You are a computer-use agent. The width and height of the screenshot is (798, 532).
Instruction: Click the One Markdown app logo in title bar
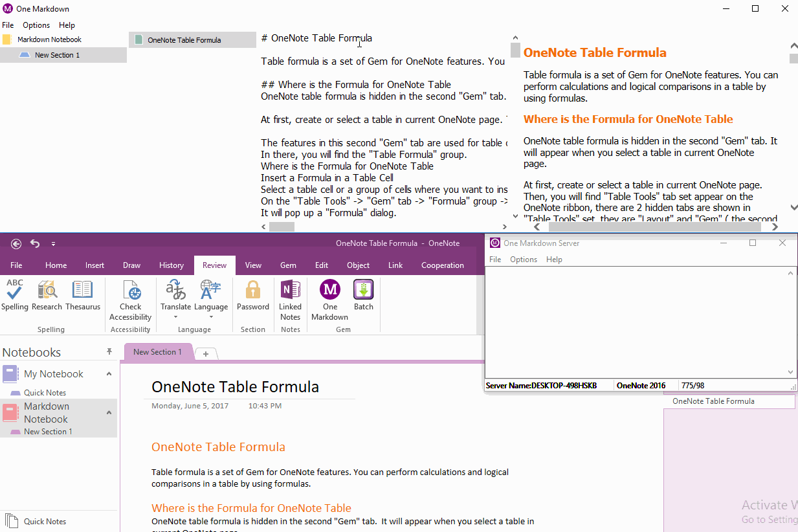coord(8,8)
